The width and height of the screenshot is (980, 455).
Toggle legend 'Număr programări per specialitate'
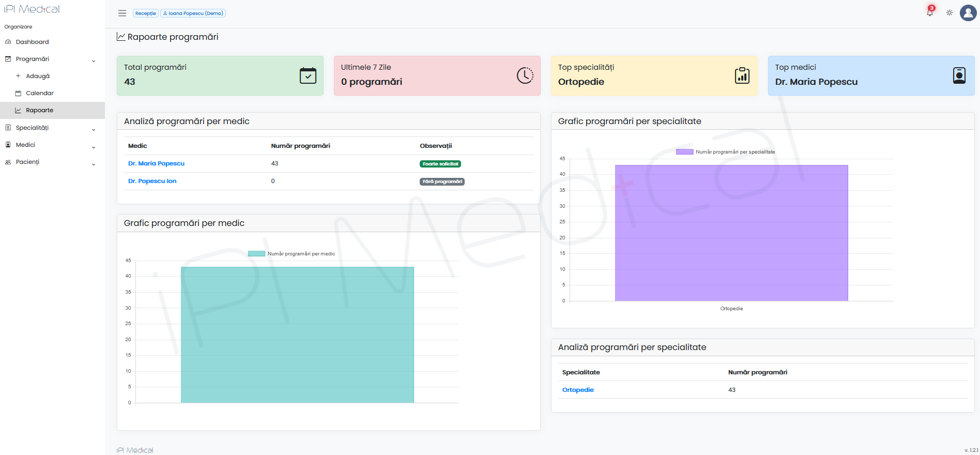[725, 152]
